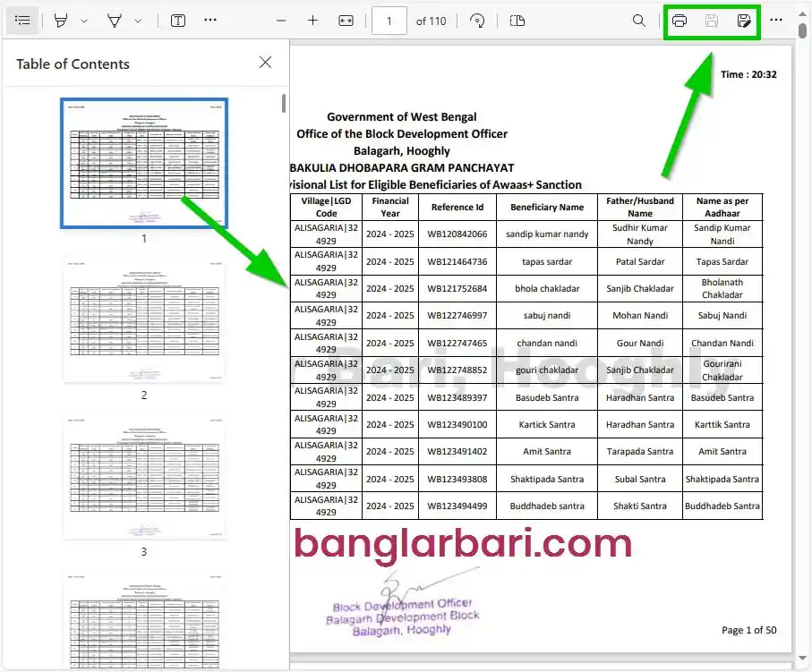Switch to two-page view layout
Image resolution: width=812 pixels, height=672 pixels.
517,20
